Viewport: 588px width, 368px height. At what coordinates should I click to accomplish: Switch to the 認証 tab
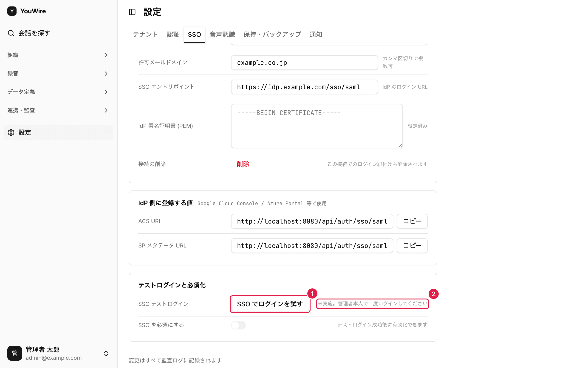pyautogui.click(x=173, y=34)
